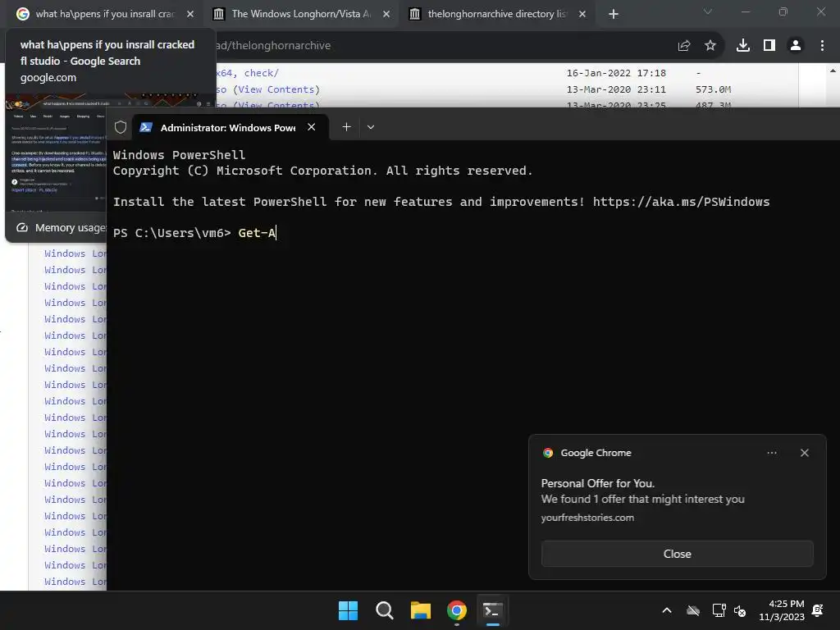Switch to the Google Search tab in Chrome

coord(104,14)
